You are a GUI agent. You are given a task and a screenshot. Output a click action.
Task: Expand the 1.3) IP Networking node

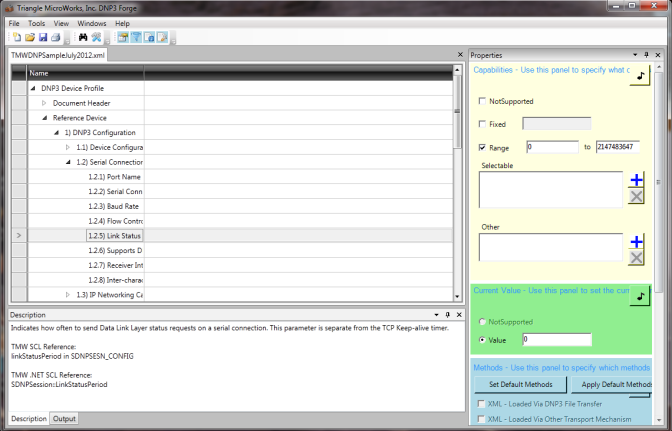coord(68,295)
